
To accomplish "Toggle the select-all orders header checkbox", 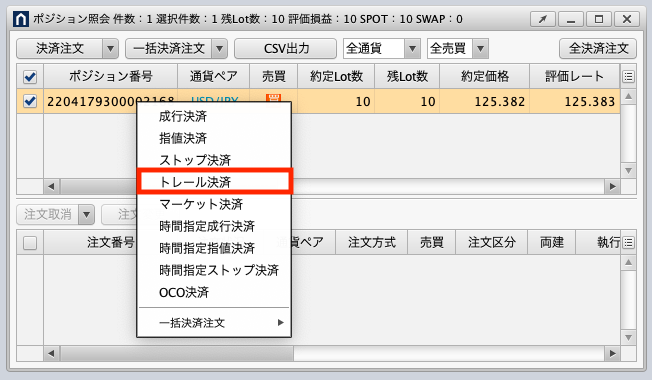I will coord(30,243).
